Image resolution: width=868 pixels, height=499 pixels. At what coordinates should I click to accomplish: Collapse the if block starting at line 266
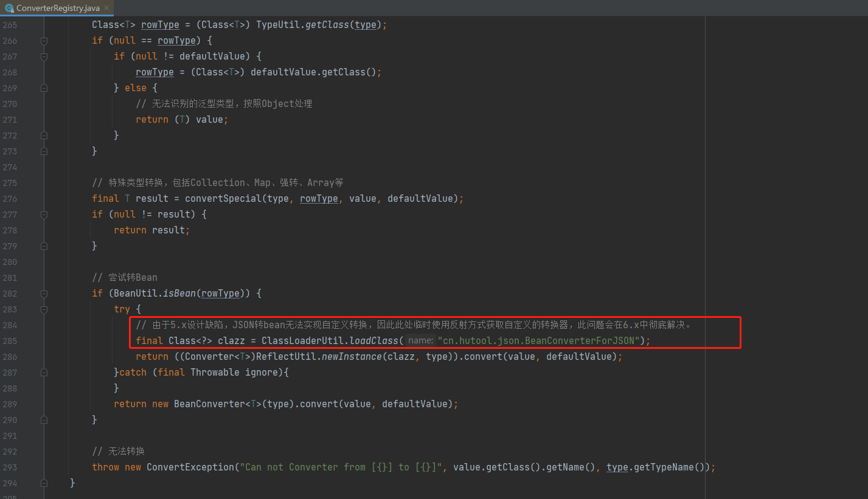pos(43,40)
